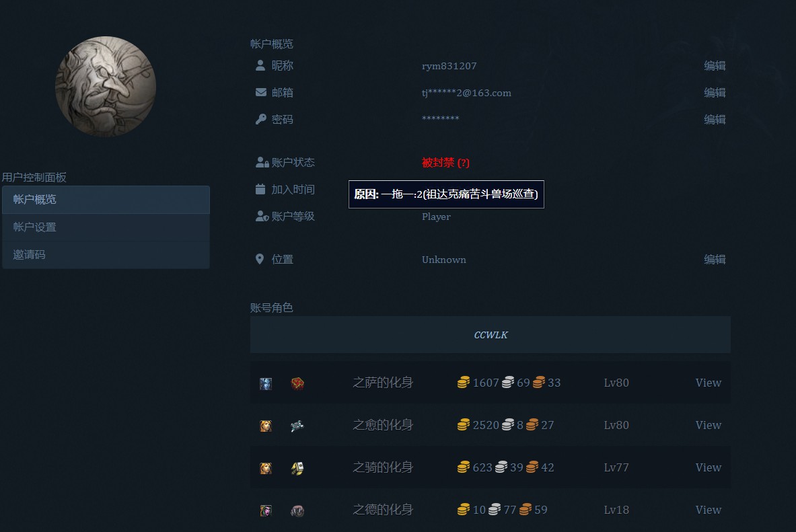The width and height of the screenshot is (796, 532).
Task: Click the race portrait icon for 之愈的化身
Action: tap(266, 426)
